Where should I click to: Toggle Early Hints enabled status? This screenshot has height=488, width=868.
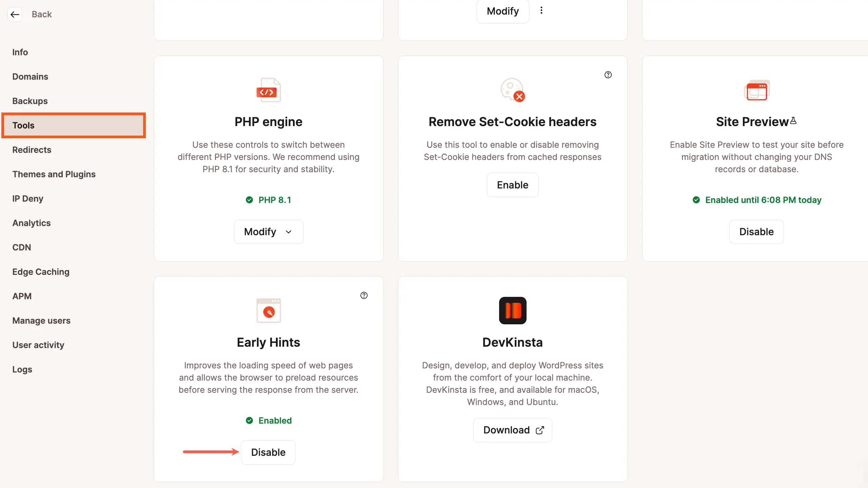click(268, 452)
